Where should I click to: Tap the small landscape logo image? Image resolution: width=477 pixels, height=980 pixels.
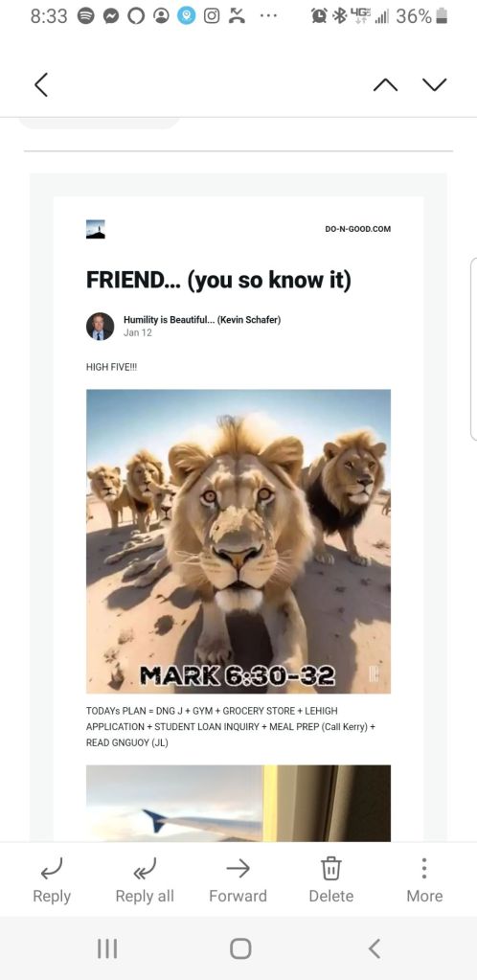coord(96,229)
